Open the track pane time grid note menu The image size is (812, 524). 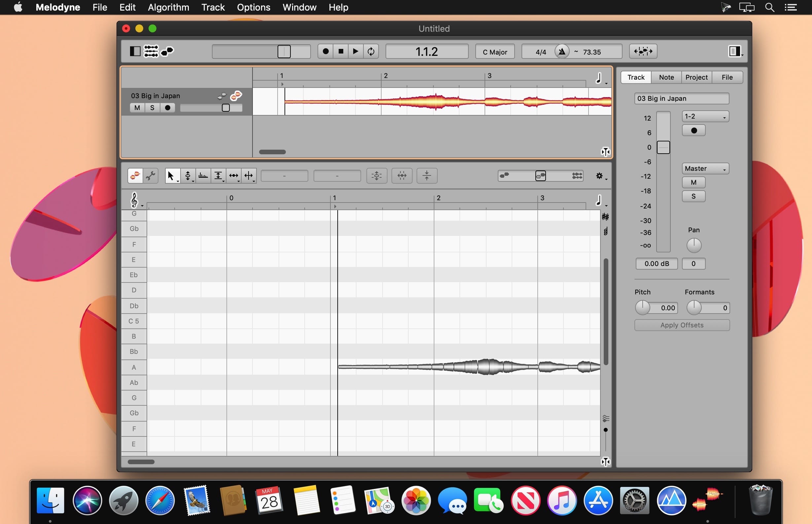tap(601, 79)
